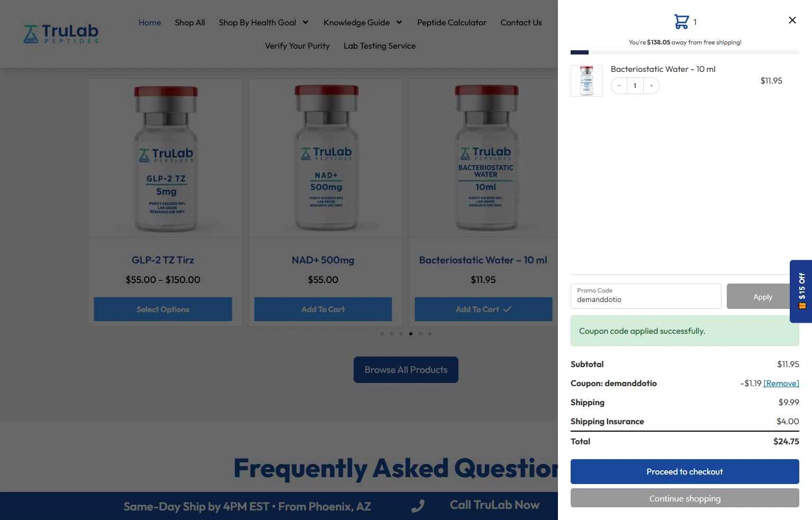Viewport: 812px width, 520px height.
Task: Open Lab Testing Service page
Action: point(380,46)
